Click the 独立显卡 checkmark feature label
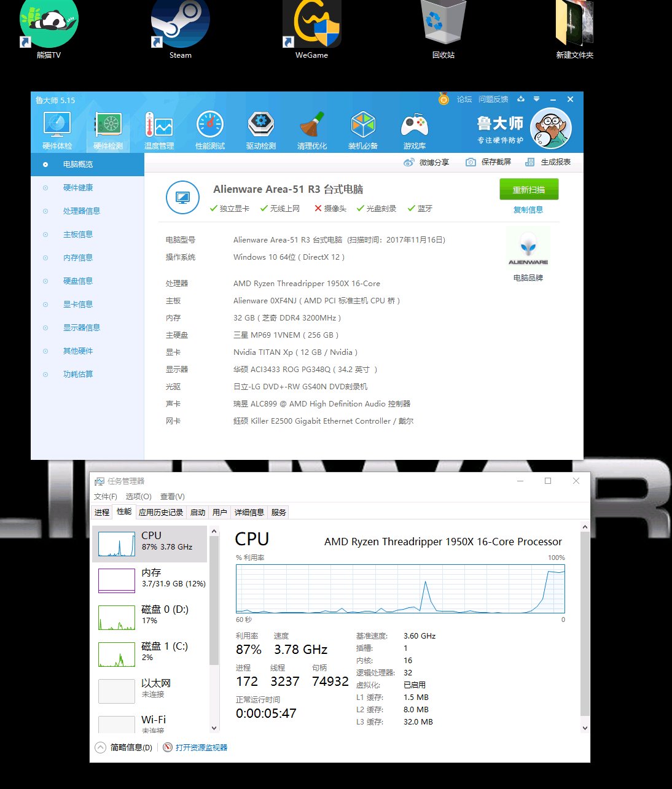This screenshot has width=672, height=789. click(x=230, y=209)
